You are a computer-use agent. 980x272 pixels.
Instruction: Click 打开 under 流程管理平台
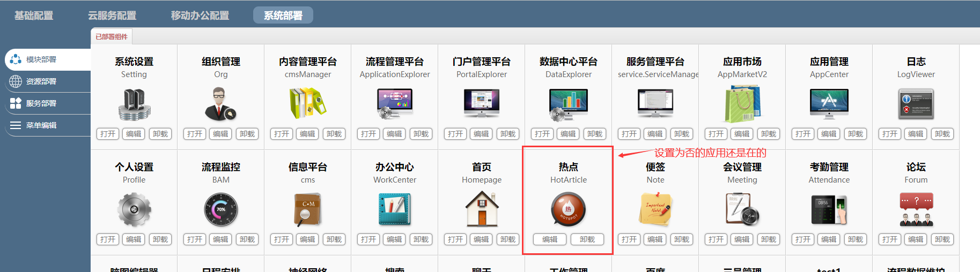click(369, 134)
